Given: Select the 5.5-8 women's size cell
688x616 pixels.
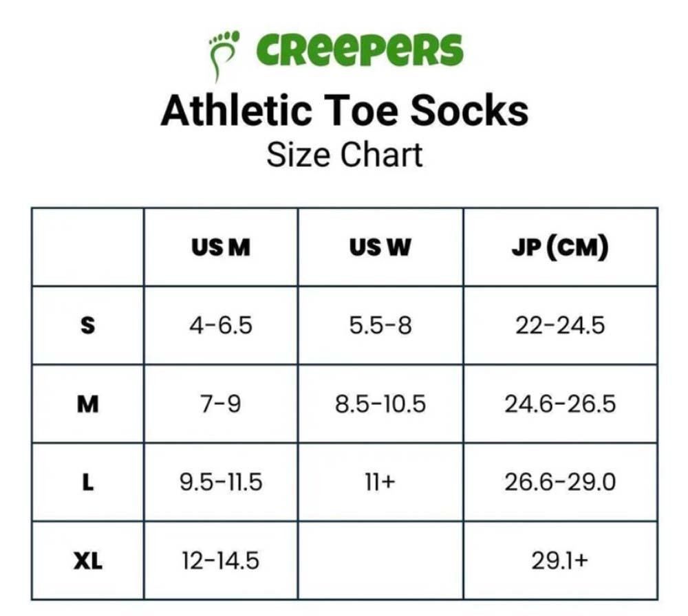Looking at the screenshot, I should 380,325.
